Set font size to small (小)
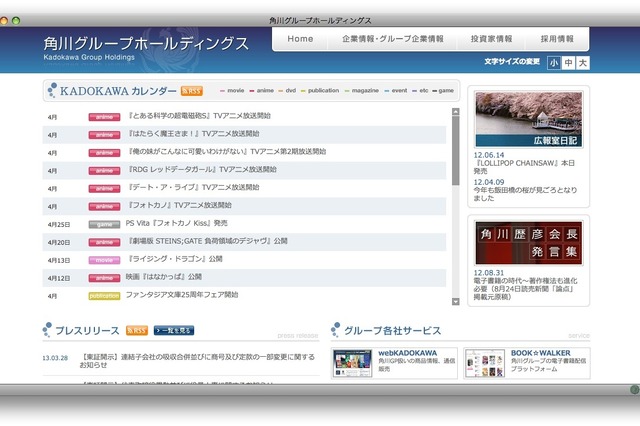 [x=553, y=62]
